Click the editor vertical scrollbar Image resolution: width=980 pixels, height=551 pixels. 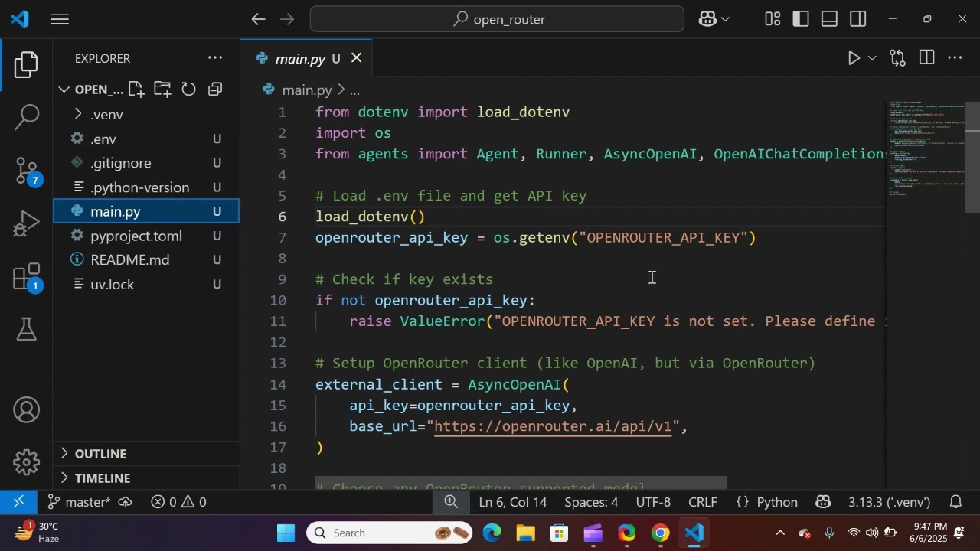[972, 157]
